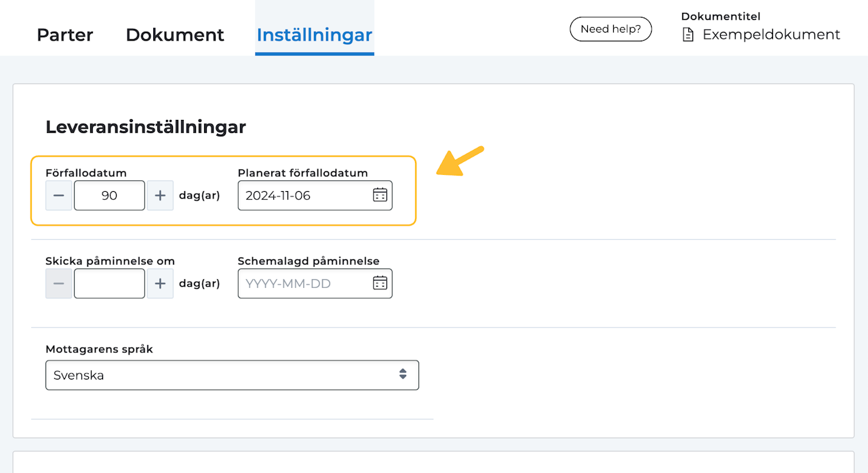Switch to the Dokument tab
868x473 pixels.
click(175, 35)
